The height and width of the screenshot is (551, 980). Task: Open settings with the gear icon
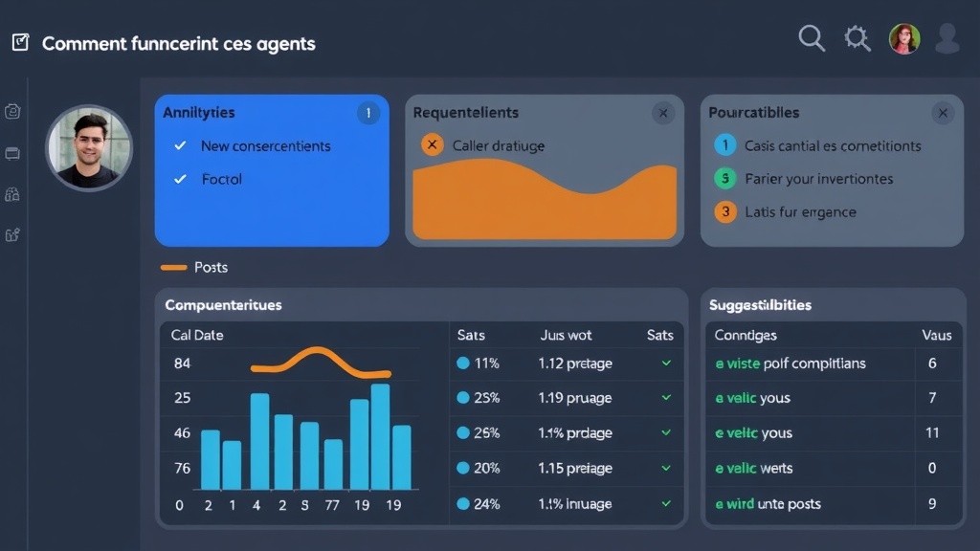pyautogui.click(x=857, y=38)
